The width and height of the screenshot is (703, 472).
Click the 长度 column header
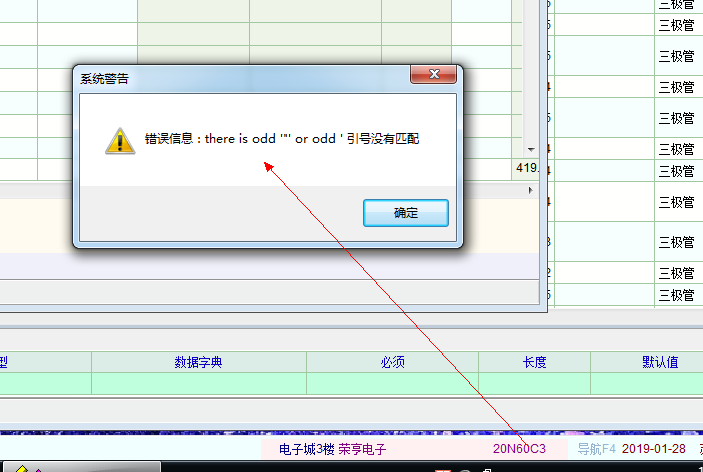point(534,362)
